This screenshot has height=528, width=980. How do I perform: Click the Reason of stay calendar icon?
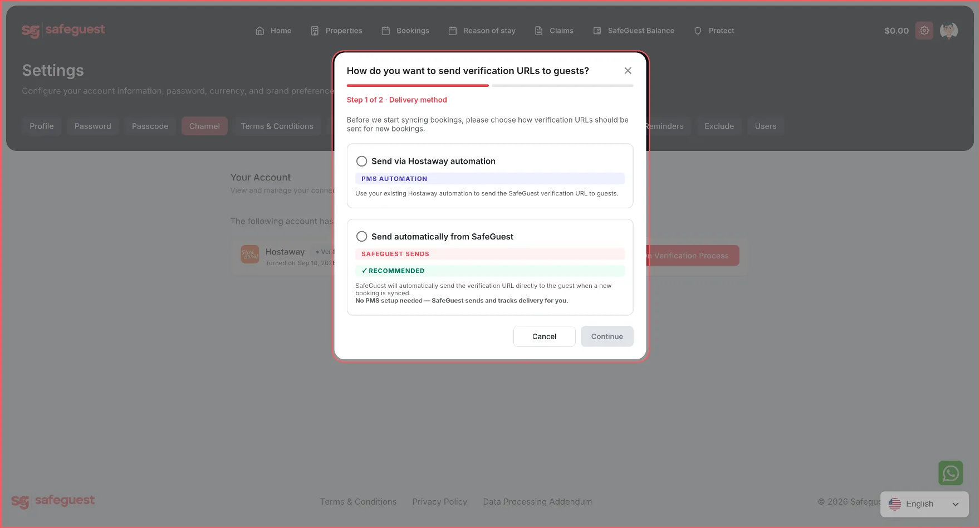[x=453, y=31]
